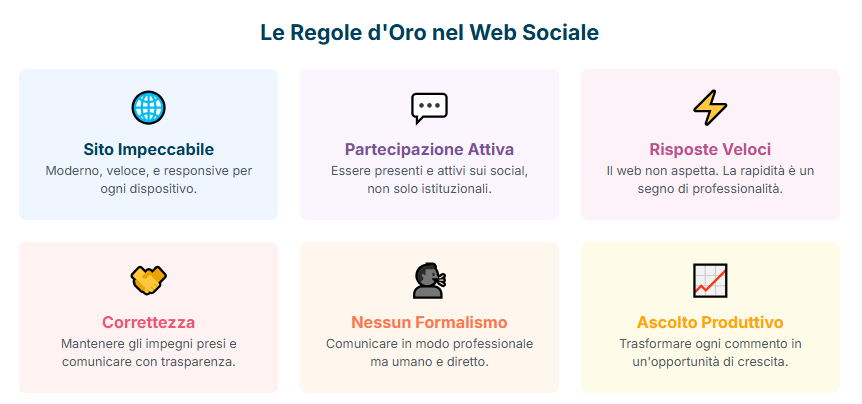This screenshot has width=862, height=404.
Task: Click the upward trend chart icon
Action: coord(710,280)
